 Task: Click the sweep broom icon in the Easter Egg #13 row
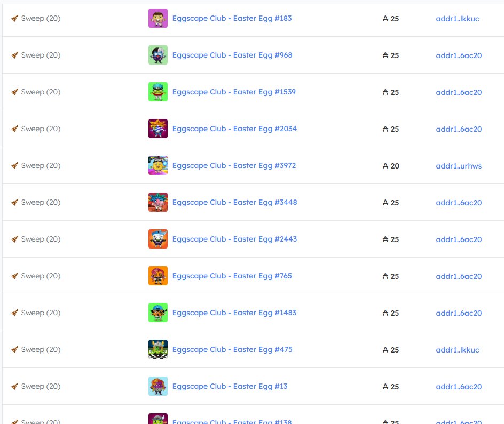(x=15, y=387)
